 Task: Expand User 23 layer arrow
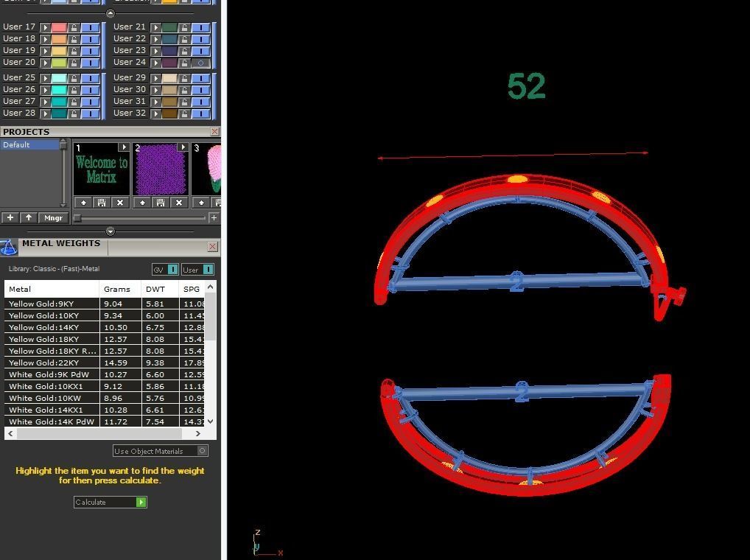(x=156, y=51)
